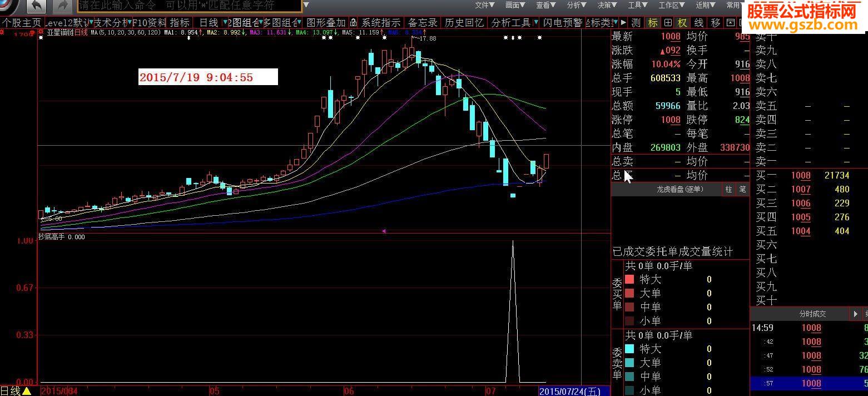Click the yellow triangle icon at bottom-left
868x396 pixels.
26,391
